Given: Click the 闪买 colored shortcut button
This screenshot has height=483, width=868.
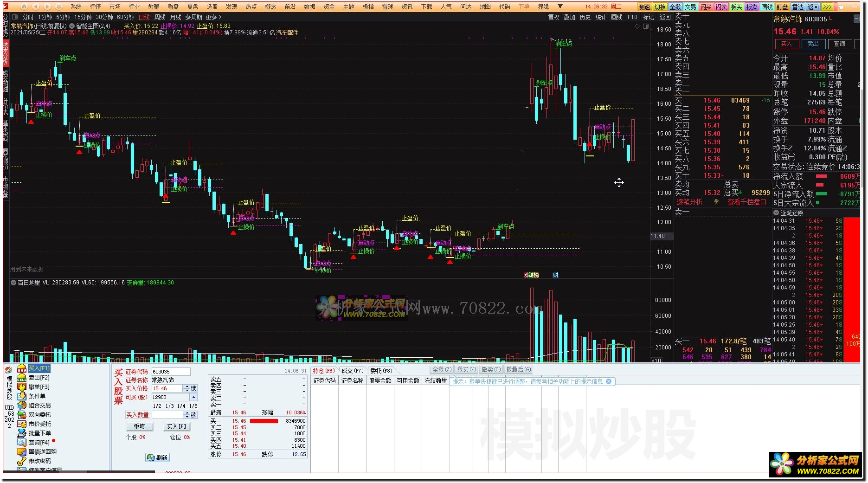Looking at the screenshot, I should coord(706,7).
